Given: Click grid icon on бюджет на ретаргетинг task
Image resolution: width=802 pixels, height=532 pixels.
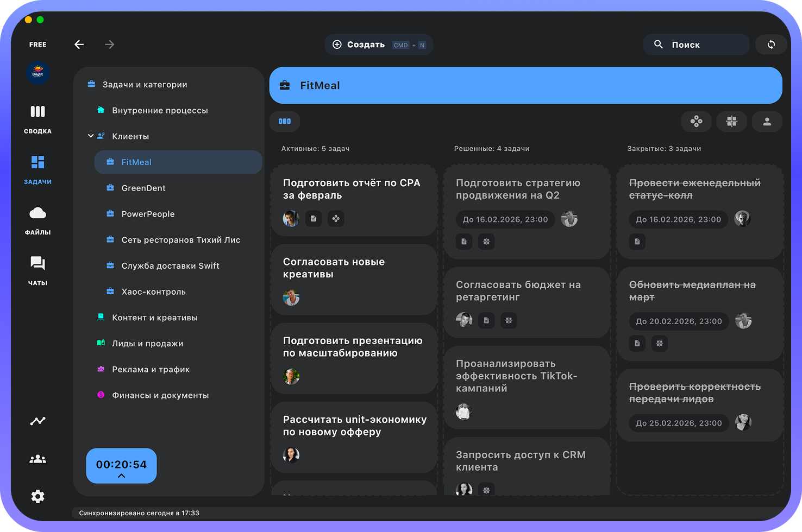Looking at the screenshot, I should pyautogui.click(x=509, y=320).
